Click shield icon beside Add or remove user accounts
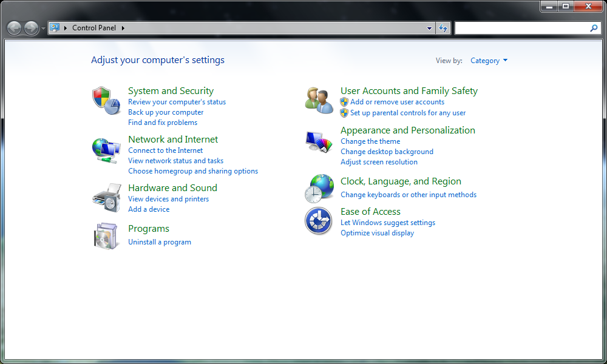Image resolution: width=607 pixels, height=364 pixels. [x=344, y=102]
